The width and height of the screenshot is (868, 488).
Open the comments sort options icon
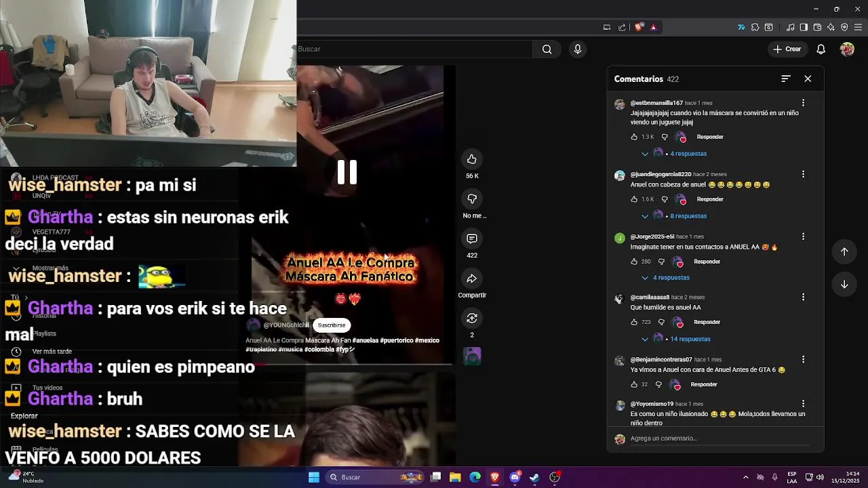(x=786, y=79)
